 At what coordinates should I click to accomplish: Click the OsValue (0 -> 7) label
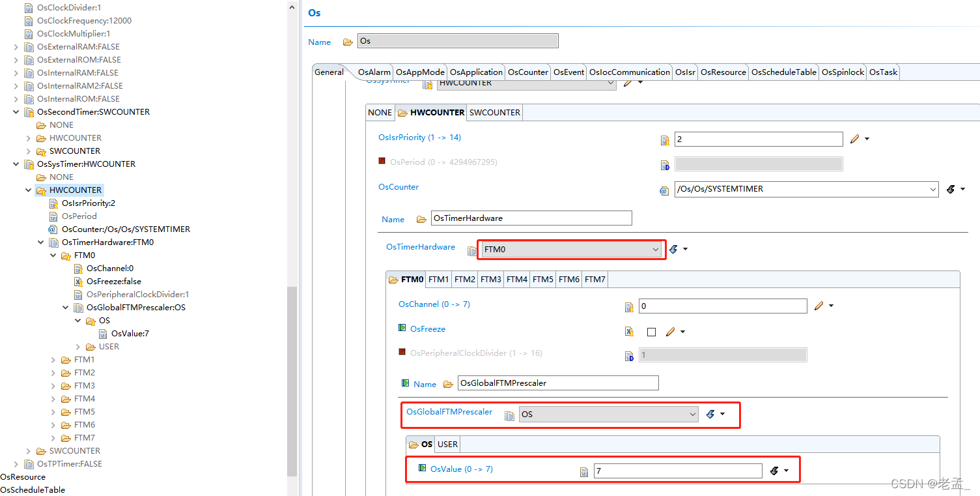(462, 469)
